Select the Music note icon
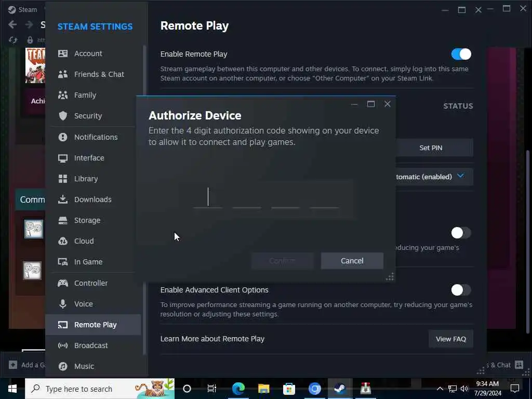 pos(63,366)
